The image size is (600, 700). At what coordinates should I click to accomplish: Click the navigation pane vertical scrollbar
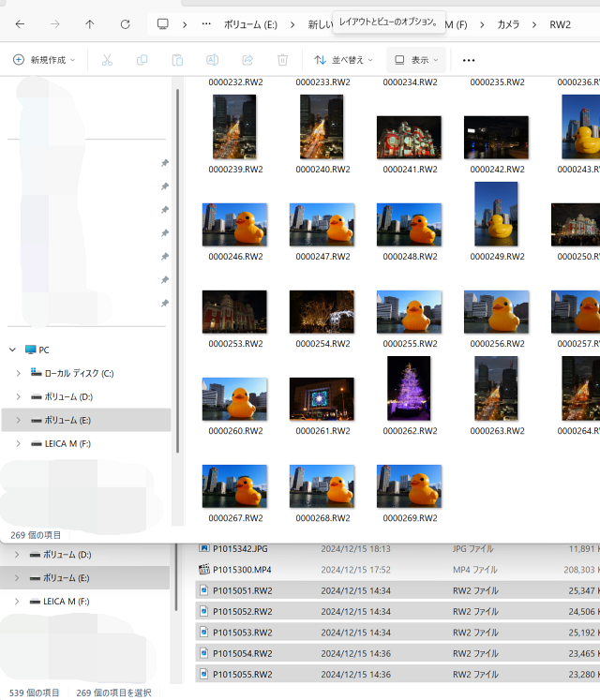177,271
